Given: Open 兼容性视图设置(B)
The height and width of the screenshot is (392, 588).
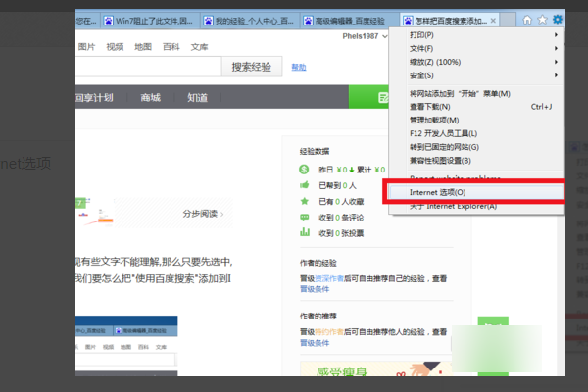Looking at the screenshot, I should pos(476,161).
